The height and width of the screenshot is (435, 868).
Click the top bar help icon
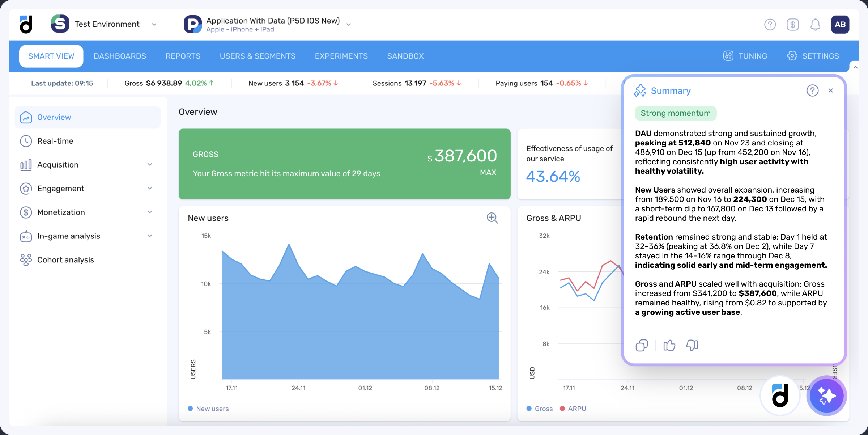pos(770,25)
